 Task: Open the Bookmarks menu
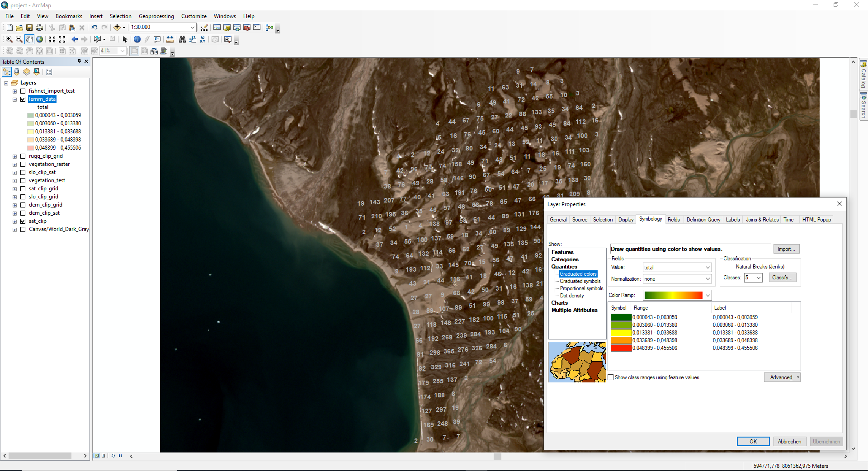click(x=69, y=16)
